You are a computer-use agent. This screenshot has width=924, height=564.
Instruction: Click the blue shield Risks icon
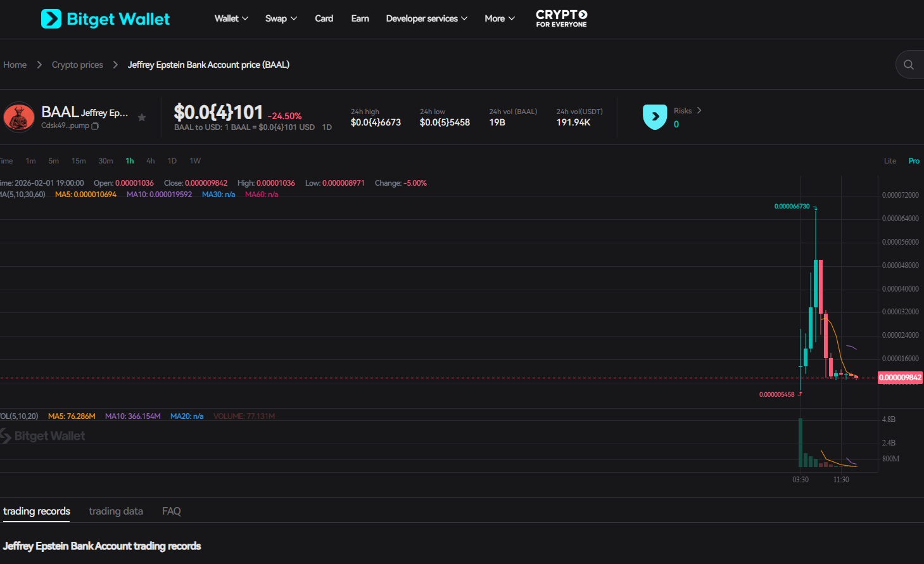pyautogui.click(x=655, y=117)
